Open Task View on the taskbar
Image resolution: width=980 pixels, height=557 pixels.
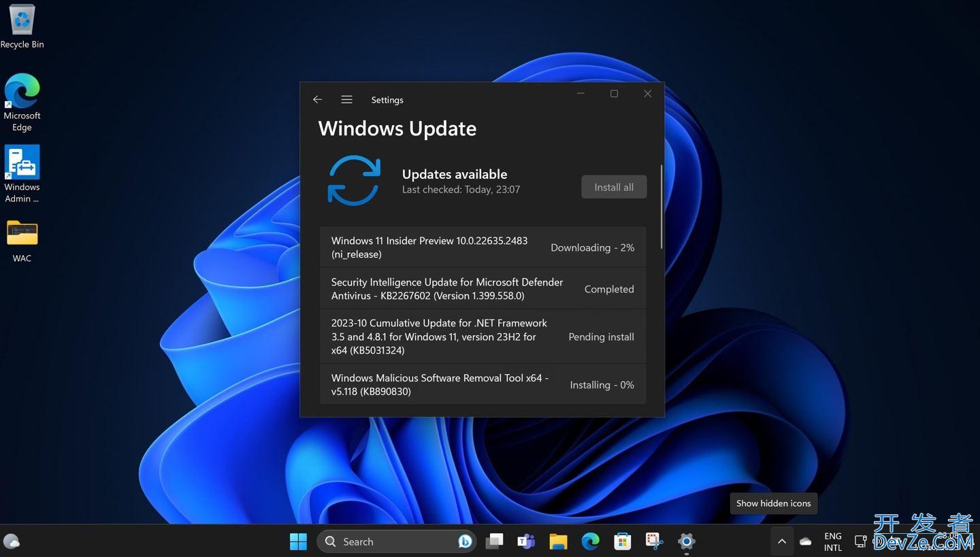click(494, 541)
